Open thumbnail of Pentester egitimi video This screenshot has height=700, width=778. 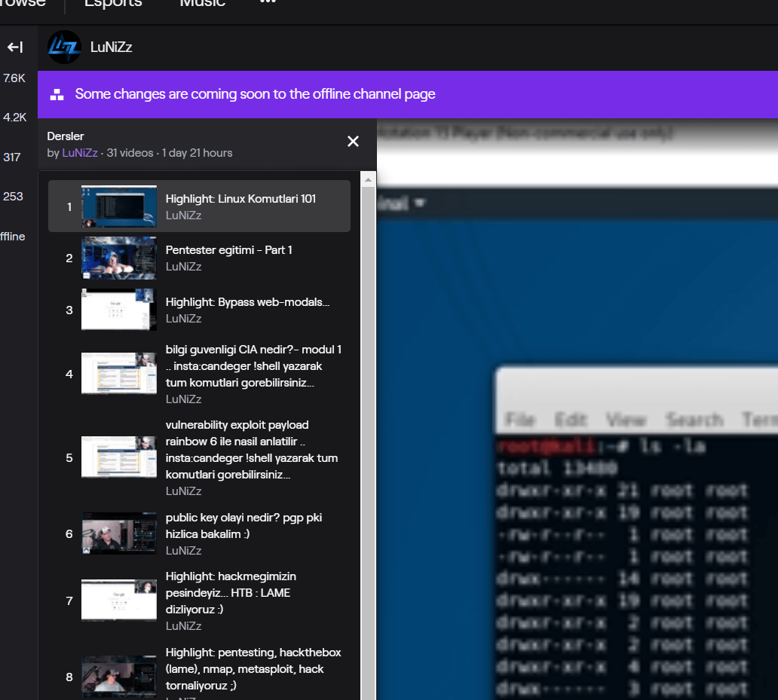tap(119, 258)
